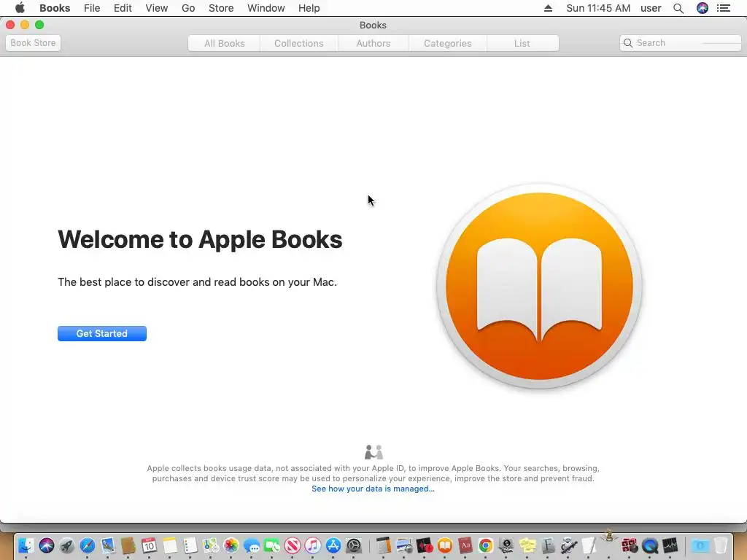Click the Siri icon in menu bar
This screenshot has width=747, height=560.
(703, 8)
